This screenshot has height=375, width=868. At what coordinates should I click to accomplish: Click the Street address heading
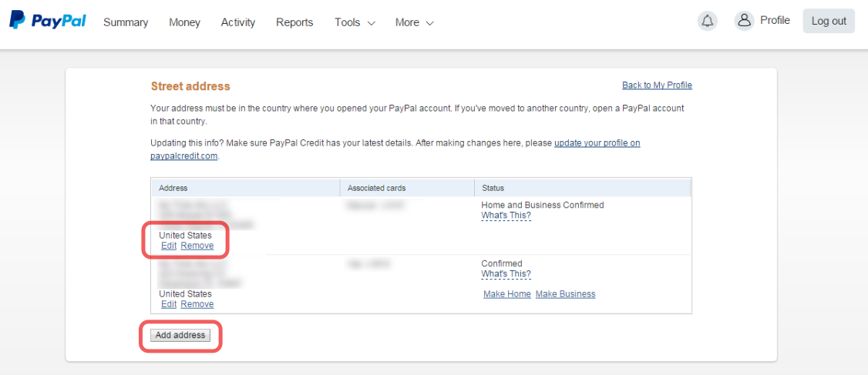[190, 86]
